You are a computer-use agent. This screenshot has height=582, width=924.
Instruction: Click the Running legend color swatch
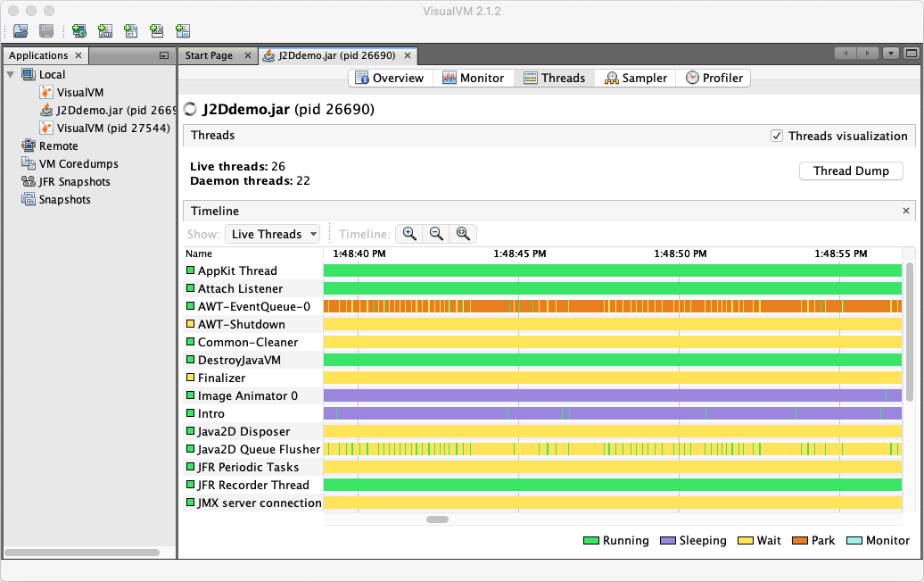(x=591, y=541)
